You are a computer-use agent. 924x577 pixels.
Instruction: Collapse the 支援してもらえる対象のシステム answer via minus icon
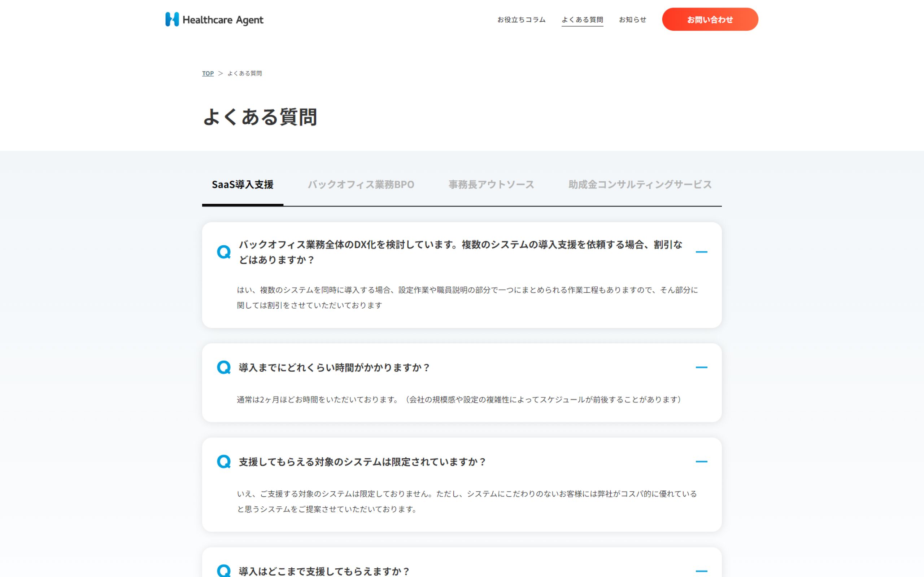coord(701,461)
